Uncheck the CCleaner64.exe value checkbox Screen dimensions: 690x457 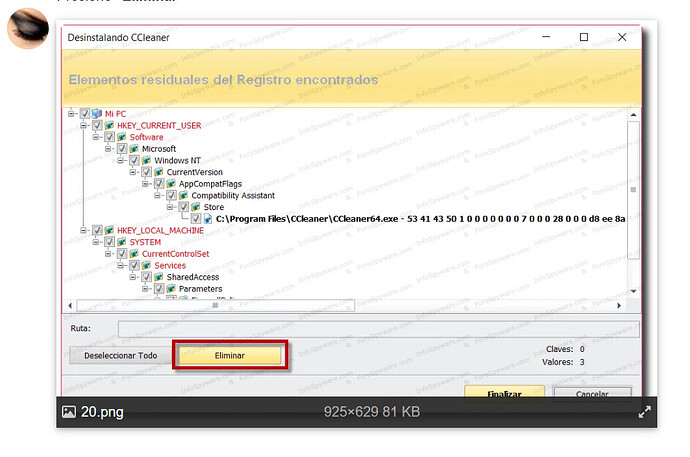[x=196, y=219]
